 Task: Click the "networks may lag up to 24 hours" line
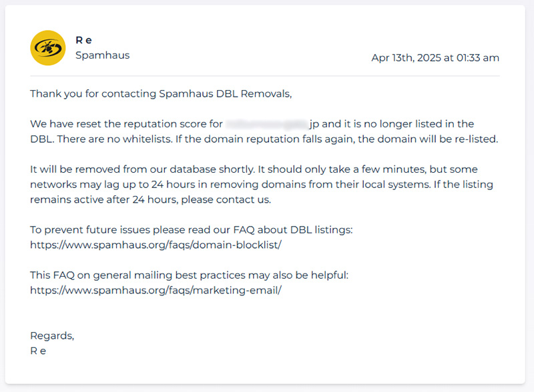pos(262,185)
